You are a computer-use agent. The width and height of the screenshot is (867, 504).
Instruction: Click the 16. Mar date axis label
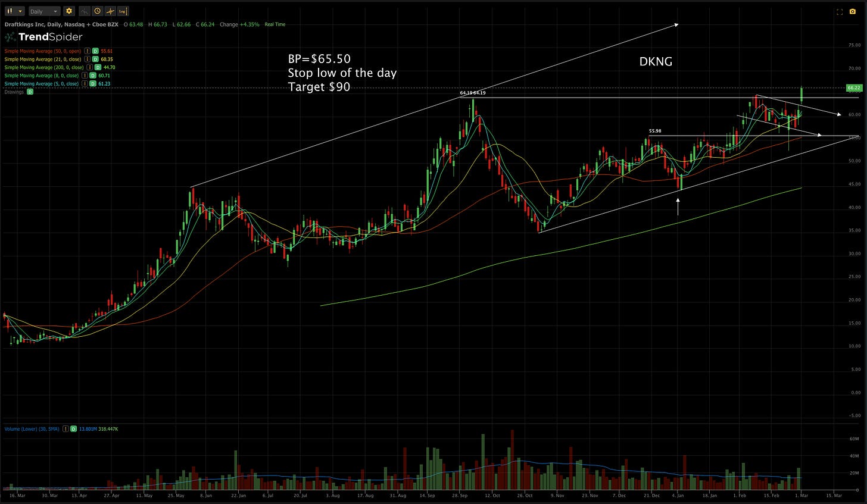tap(17, 495)
